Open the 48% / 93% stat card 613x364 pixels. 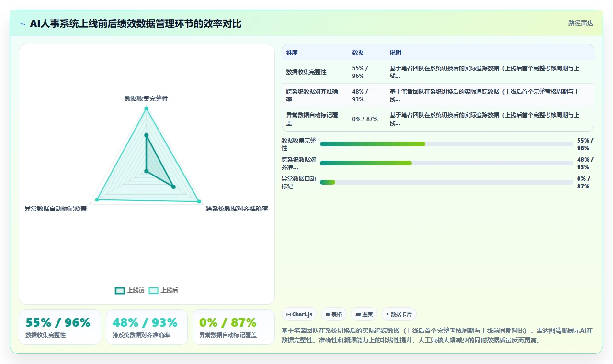tap(147, 327)
